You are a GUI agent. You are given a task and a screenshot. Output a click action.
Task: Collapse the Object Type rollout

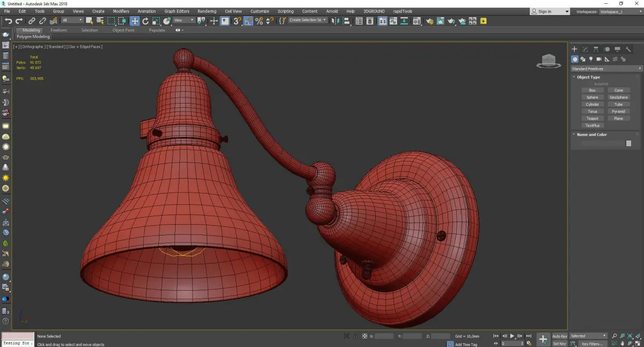coord(588,77)
